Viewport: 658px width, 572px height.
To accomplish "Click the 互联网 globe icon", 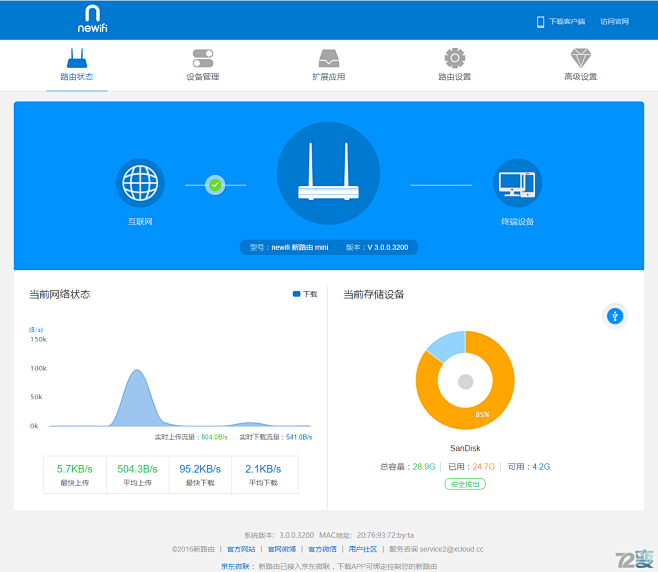I will pyautogui.click(x=140, y=183).
